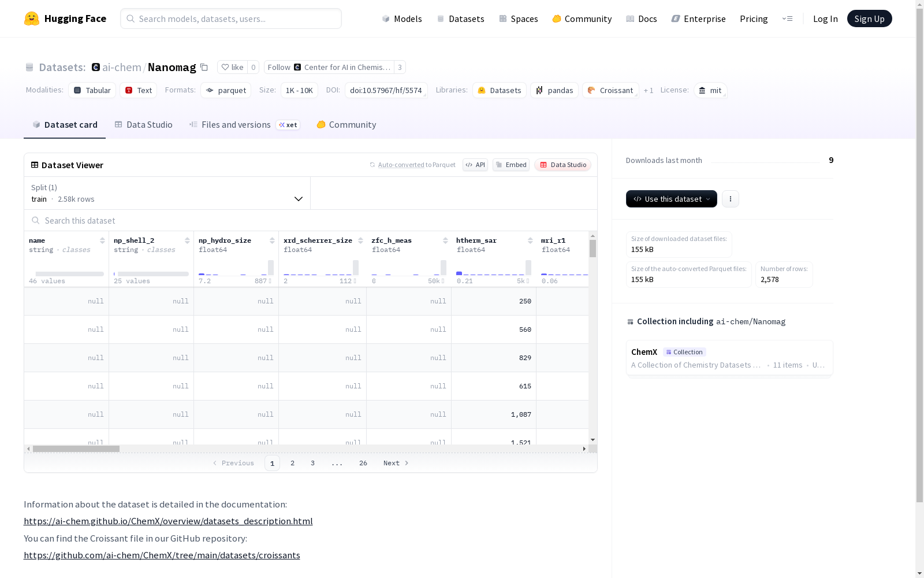This screenshot has width=924, height=578.
Task: Click the Sign Up button
Action: tap(869, 18)
